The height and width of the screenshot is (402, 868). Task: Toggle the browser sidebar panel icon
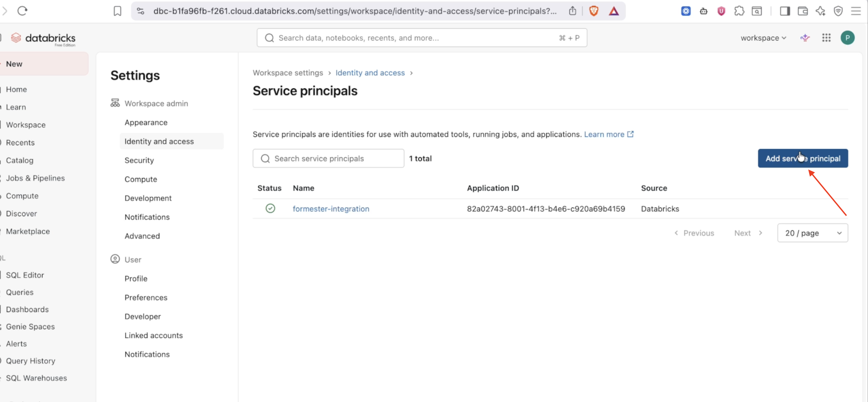pos(785,11)
